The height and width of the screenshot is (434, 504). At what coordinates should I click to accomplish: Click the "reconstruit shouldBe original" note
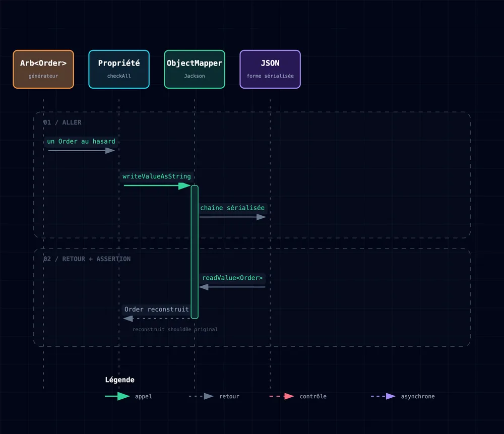coord(175,330)
